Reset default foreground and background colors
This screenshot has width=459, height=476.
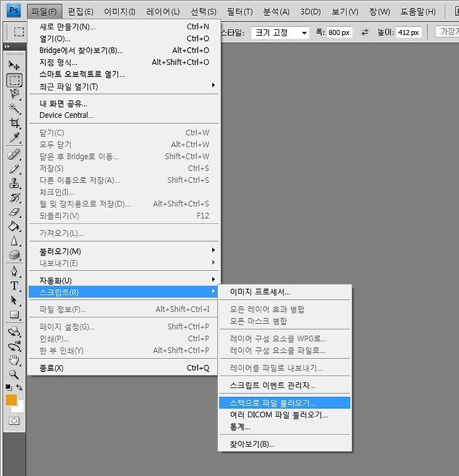(9, 387)
